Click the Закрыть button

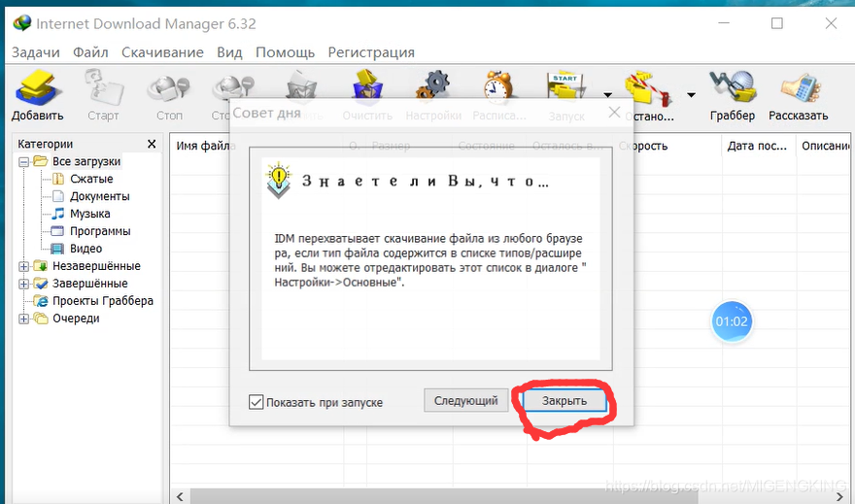564,400
